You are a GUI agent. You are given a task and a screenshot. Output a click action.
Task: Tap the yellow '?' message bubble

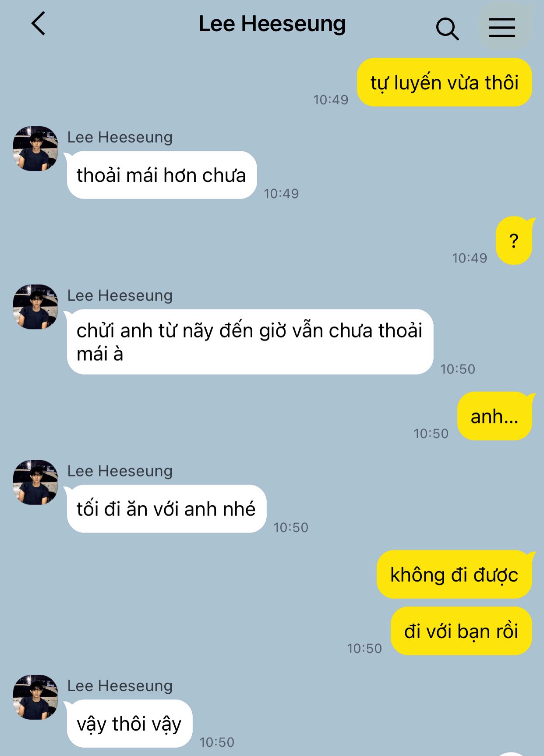click(514, 241)
